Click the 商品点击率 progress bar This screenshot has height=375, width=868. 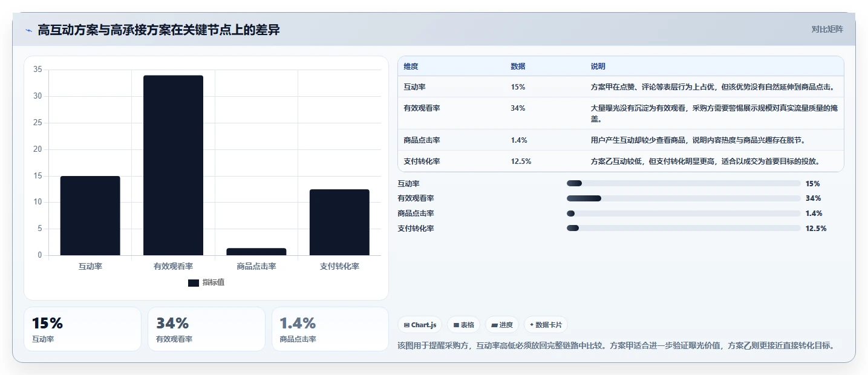(x=684, y=214)
